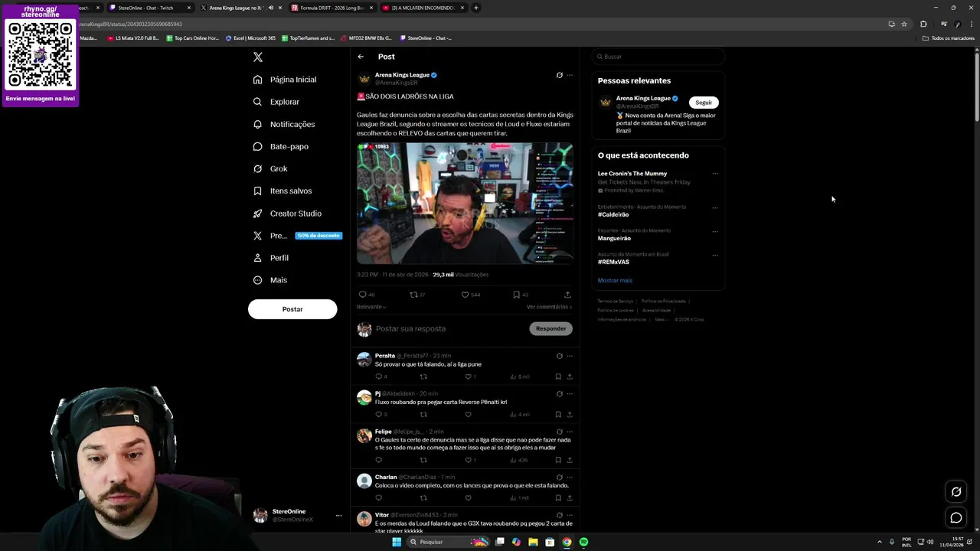Viewport: 980px width, 551px height.
Task: Open Itens salvos bookmarks
Action: coord(283,191)
